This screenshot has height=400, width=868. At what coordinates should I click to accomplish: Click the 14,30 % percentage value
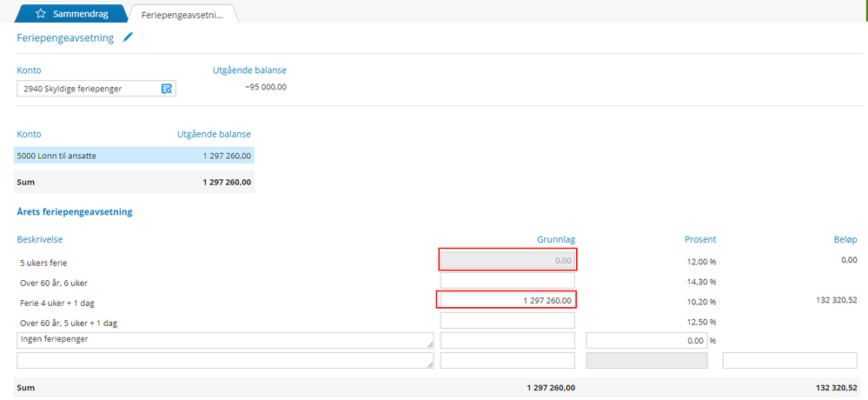coord(702,282)
